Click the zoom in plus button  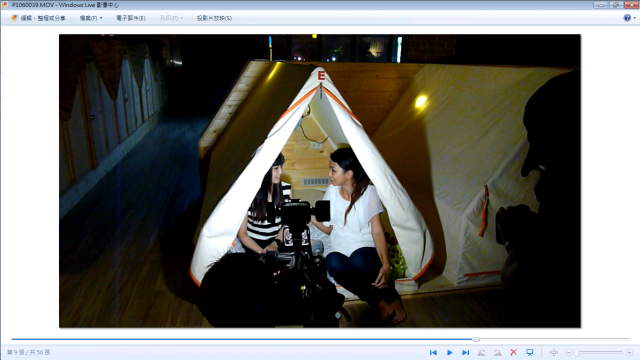click(629, 352)
